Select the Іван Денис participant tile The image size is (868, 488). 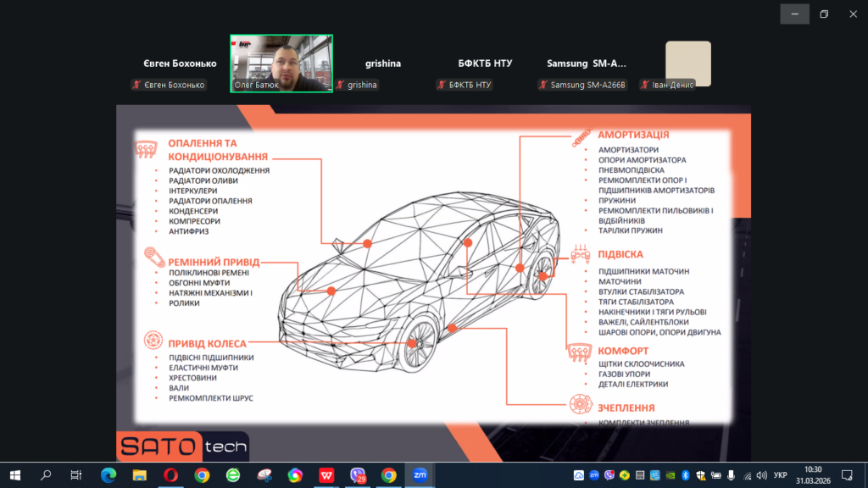(687, 64)
